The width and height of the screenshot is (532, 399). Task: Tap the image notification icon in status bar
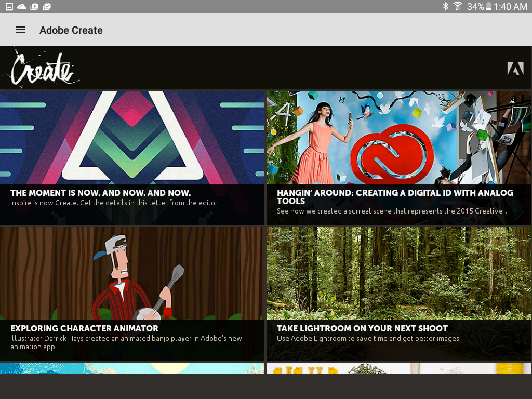pos(9,6)
